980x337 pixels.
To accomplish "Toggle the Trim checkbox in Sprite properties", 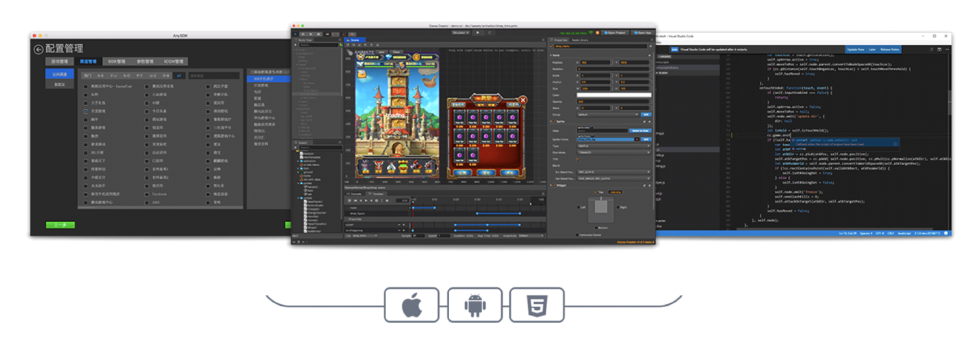I will (578, 159).
